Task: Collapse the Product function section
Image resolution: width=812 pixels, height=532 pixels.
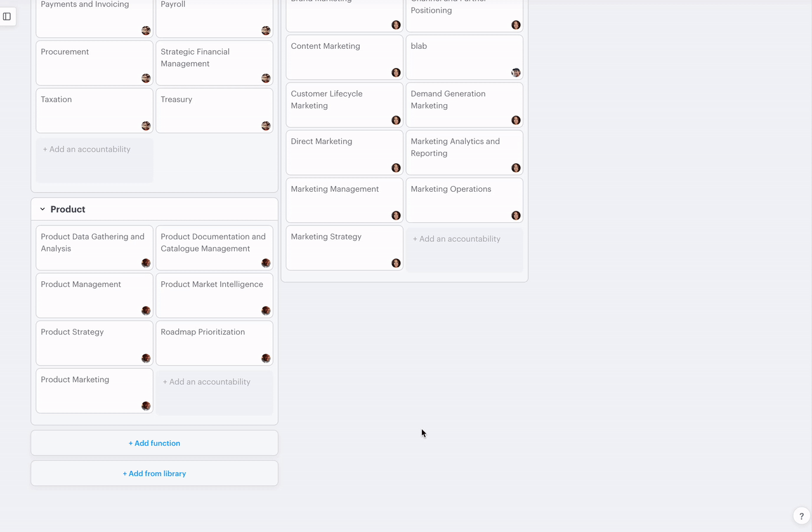Action: [x=43, y=209]
